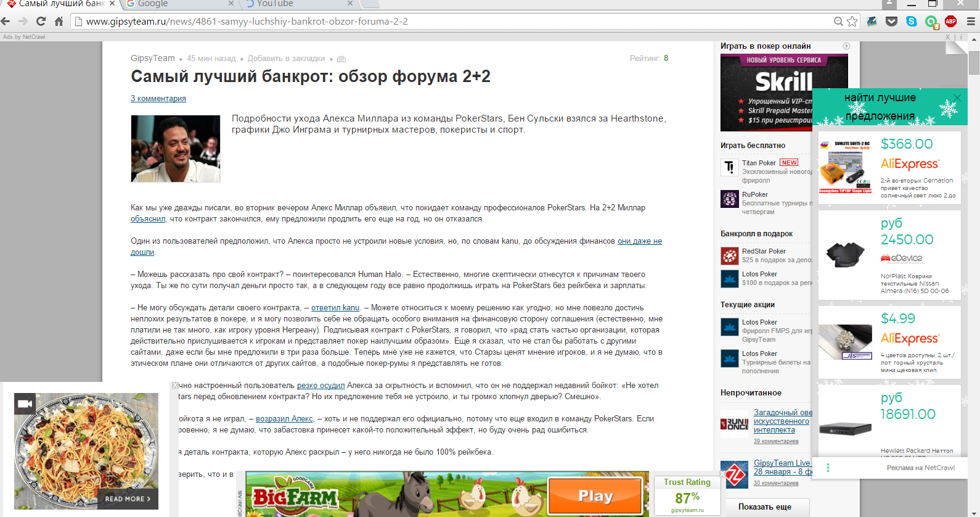Screen dimensions: 980x517
Task: Bookmark this page with the star icon
Action: 852,22
